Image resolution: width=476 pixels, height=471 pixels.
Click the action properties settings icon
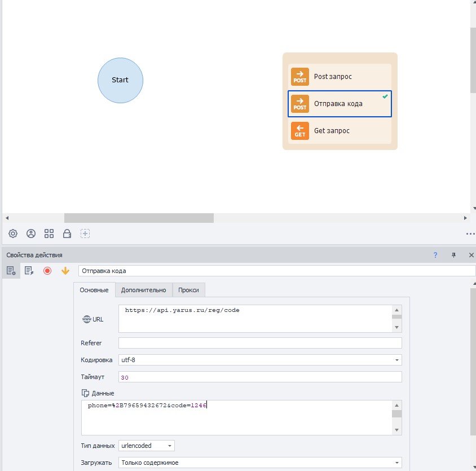point(11,271)
